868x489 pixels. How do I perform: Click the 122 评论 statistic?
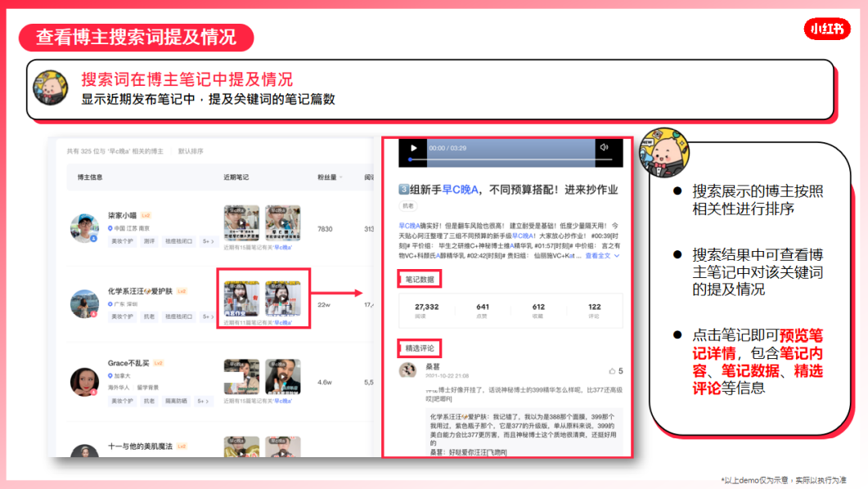[594, 311]
